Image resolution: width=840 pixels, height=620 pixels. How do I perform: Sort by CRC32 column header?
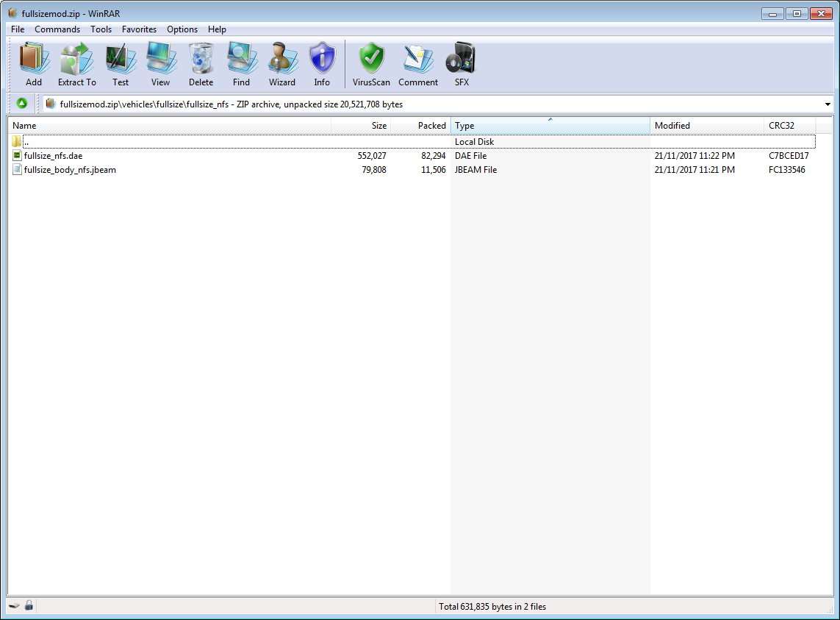pos(789,126)
